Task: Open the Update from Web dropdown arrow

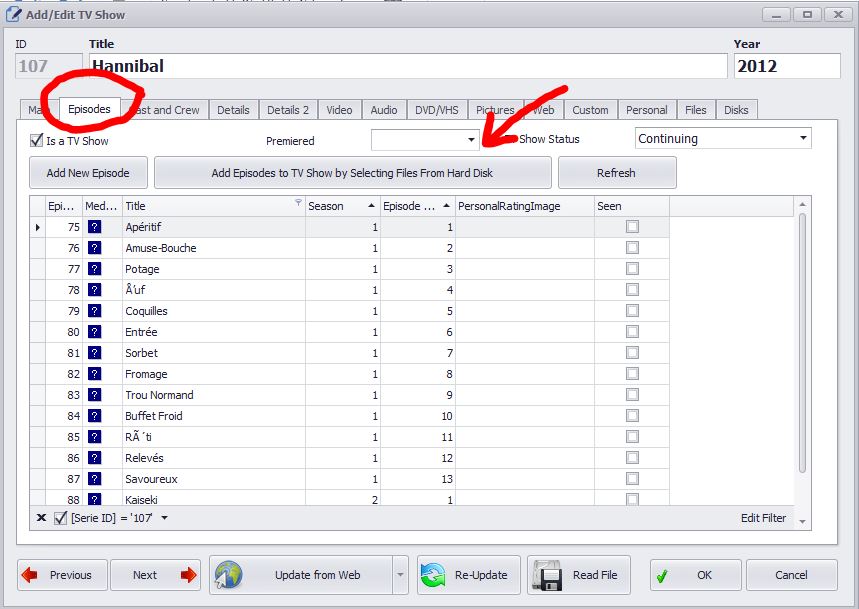Action: tap(400, 575)
